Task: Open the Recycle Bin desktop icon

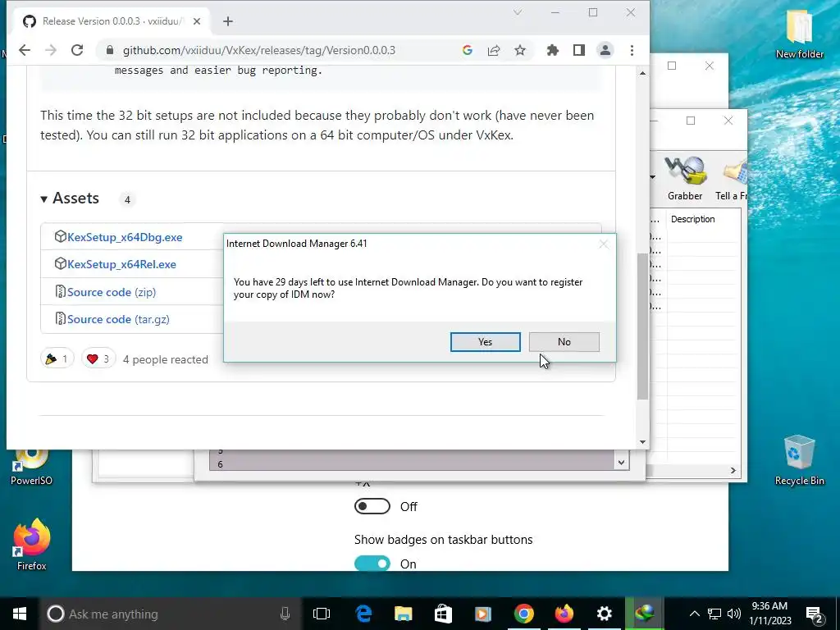Action: coord(799,461)
